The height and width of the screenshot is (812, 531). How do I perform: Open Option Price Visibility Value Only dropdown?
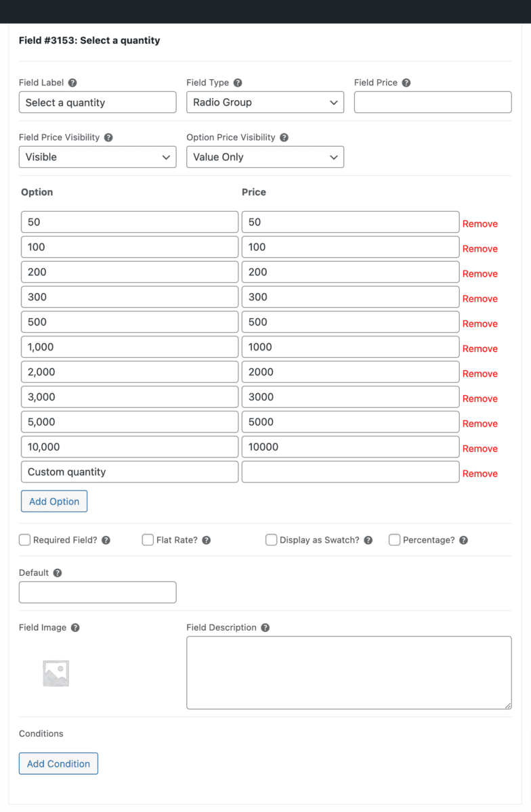click(265, 157)
